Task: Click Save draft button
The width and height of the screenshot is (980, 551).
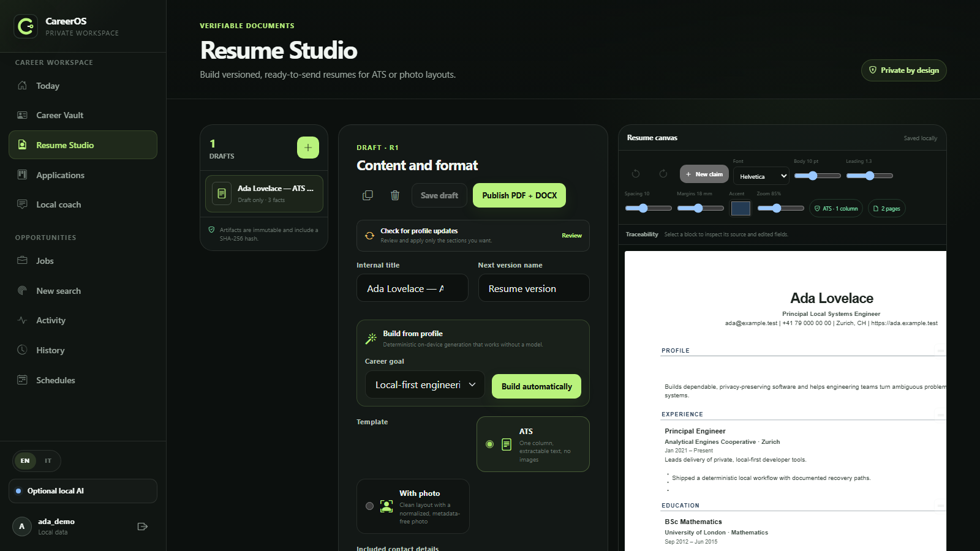Action: 439,195
